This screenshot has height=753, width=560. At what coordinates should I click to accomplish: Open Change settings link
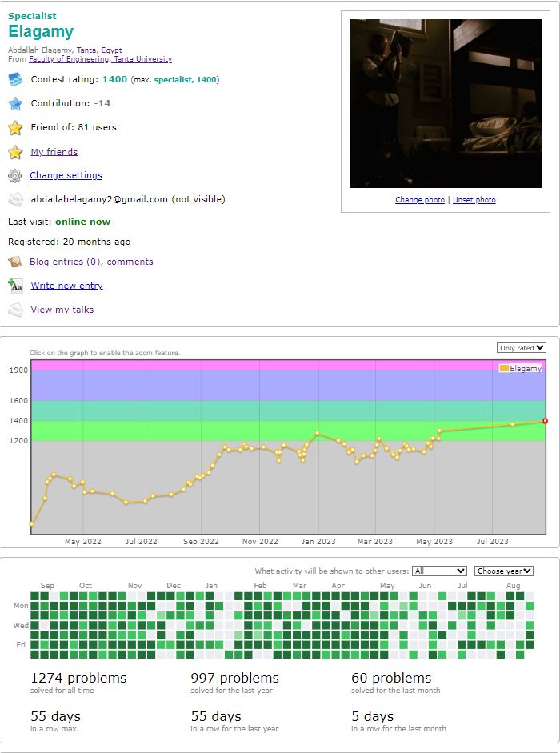66,175
